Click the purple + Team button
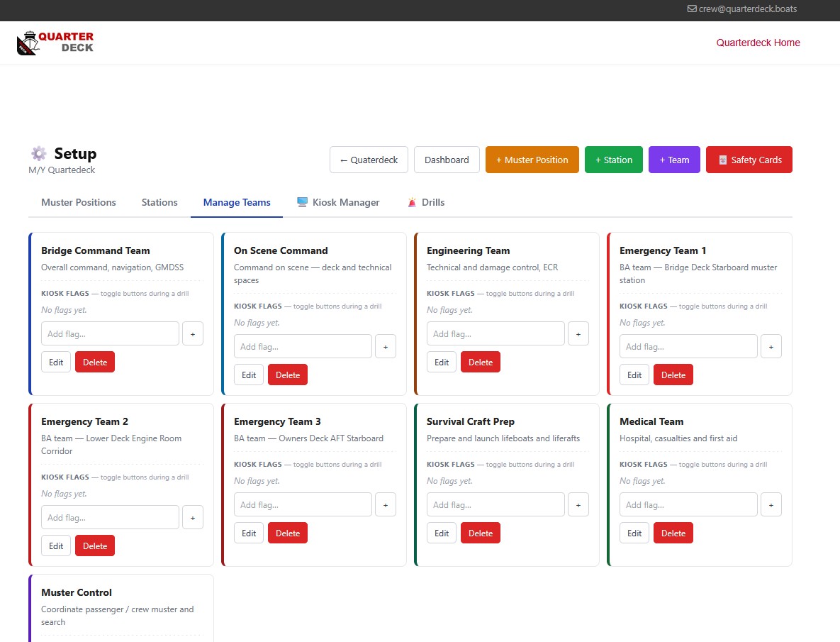 674,160
